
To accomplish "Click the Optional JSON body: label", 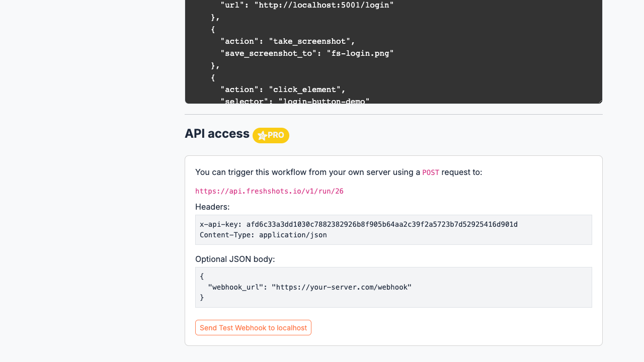I will point(235,259).
